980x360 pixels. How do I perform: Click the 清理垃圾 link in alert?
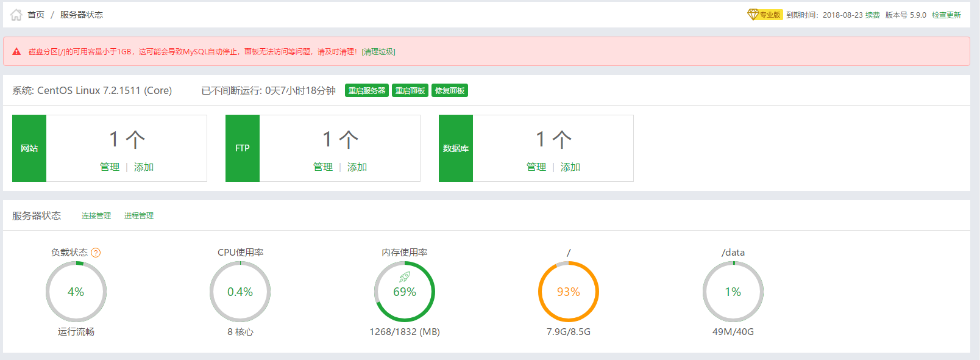tap(378, 52)
